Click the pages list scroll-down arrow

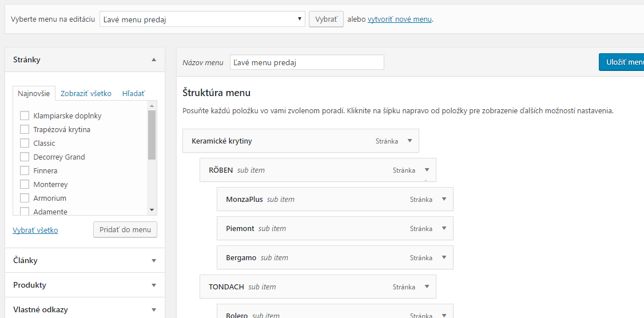152,210
